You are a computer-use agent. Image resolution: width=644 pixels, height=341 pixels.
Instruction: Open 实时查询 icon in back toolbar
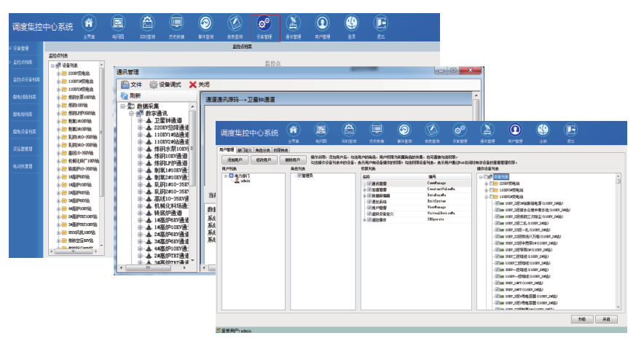147,26
